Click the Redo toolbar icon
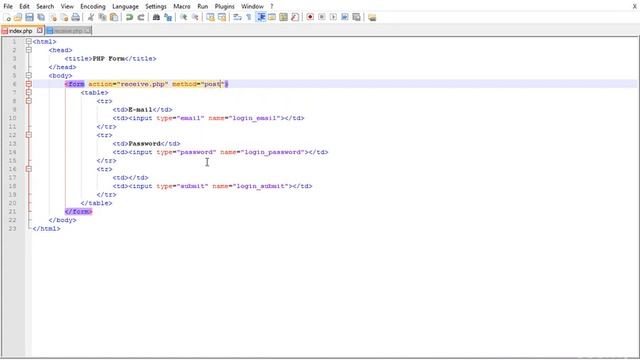The width and height of the screenshot is (640, 360). (140, 17)
